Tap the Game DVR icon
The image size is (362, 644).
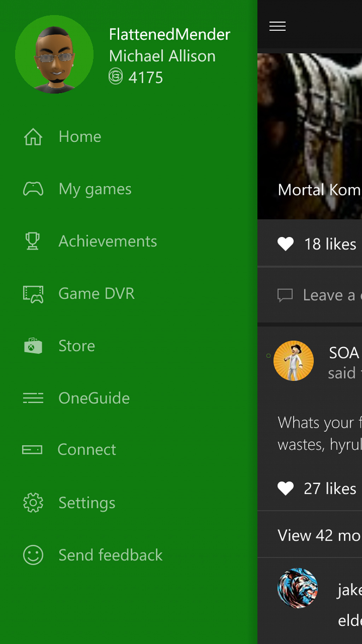[33, 294]
